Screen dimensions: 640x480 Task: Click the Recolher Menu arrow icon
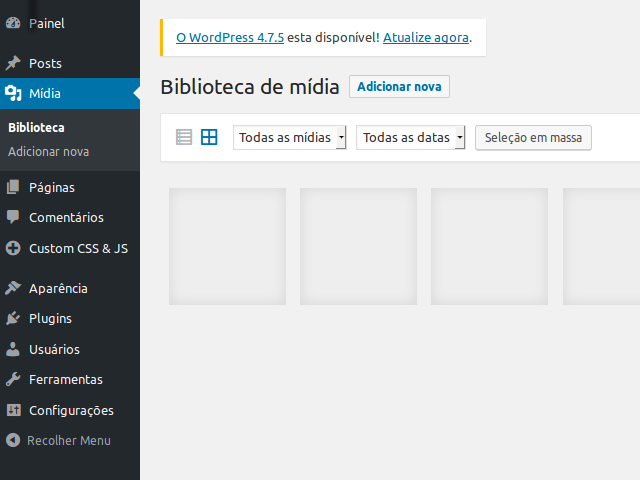13,440
